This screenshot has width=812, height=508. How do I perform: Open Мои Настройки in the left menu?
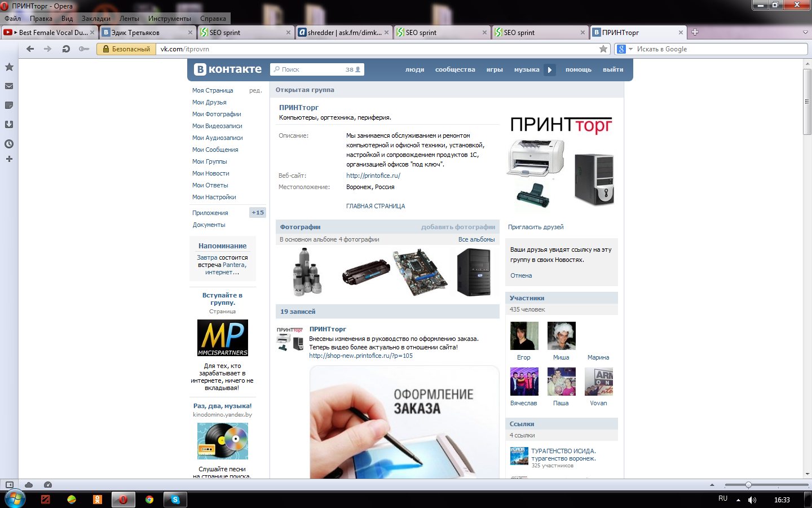(214, 197)
